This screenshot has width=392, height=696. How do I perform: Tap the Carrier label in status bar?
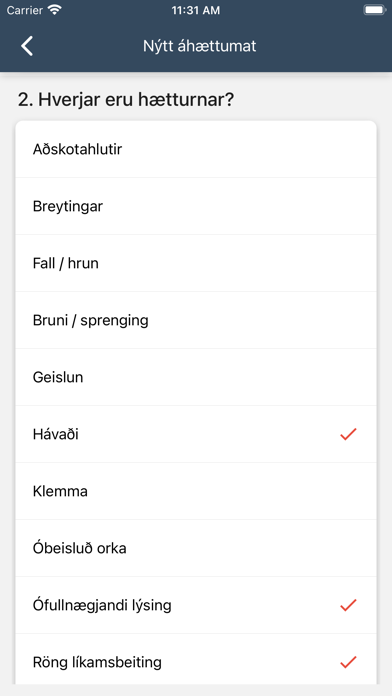(24, 10)
